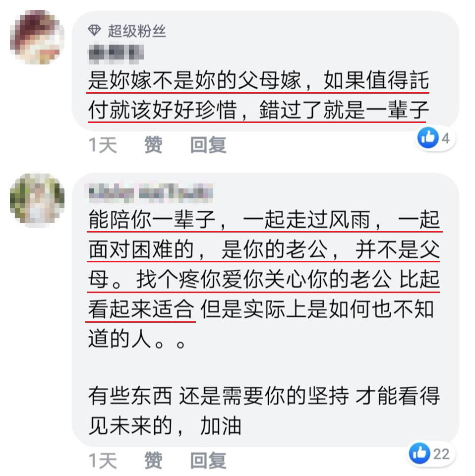The height and width of the screenshot is (476, 475).
Task: Click the blue thumbs-up icon beside count 4
Action: point(428,138)
